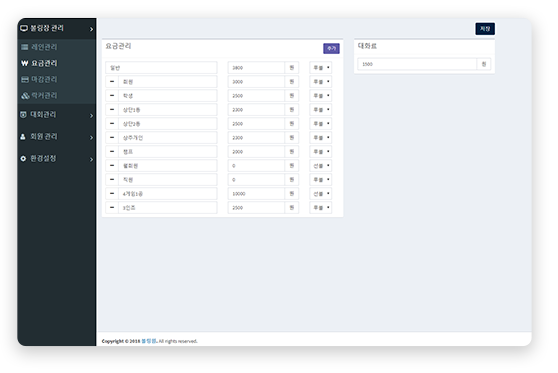This screenshot has width=558, height=373.
Task: Open payment dropdown on the 직원 row
Action: pyautogui.click(x=321, y=179)
